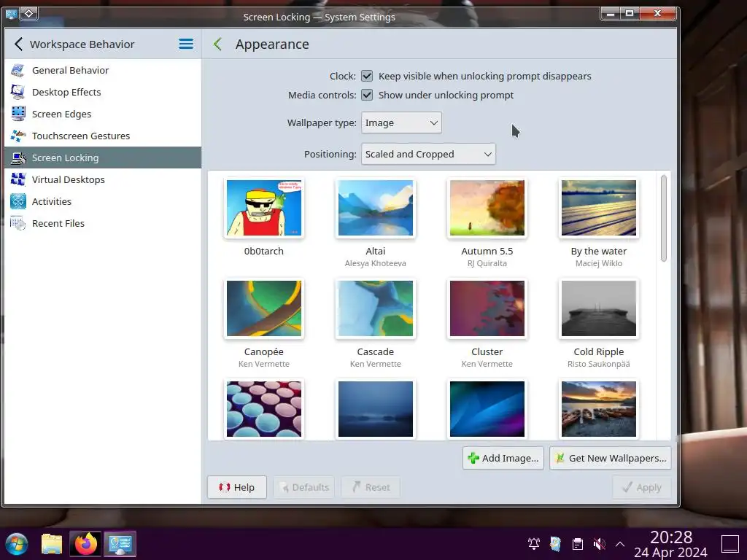Click the window menu icon in titlebar

tap(12, 13)
